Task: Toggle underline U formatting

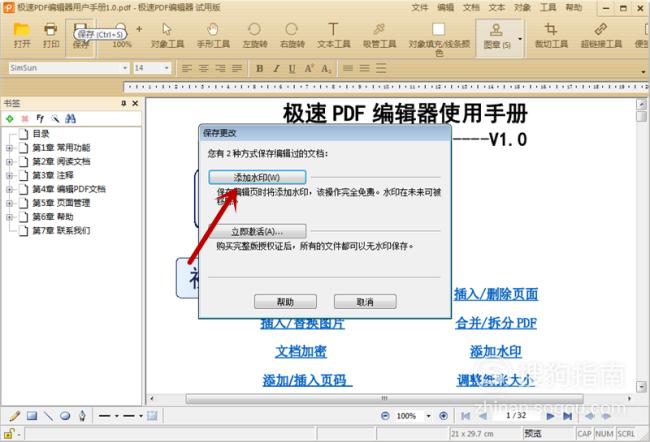Action: pos(292,68)
